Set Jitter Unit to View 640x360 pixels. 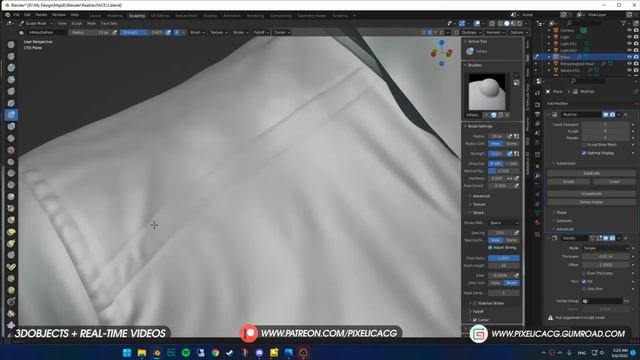496,283
